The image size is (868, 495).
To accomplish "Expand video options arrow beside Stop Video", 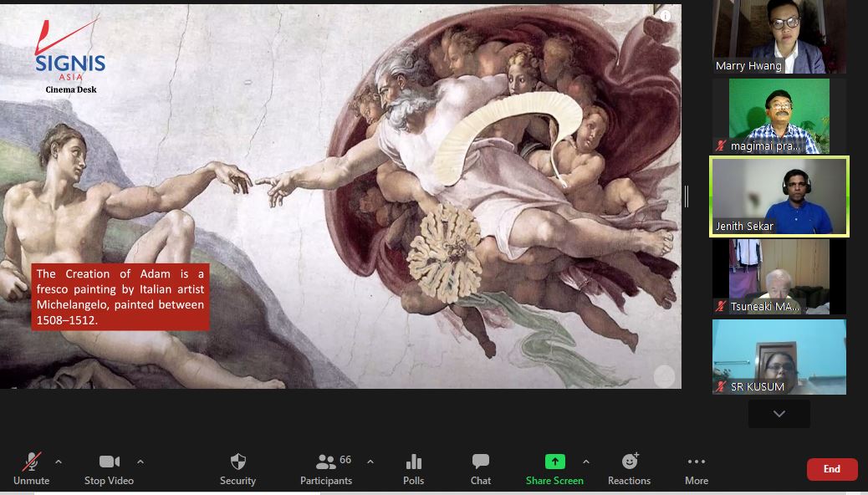I will coord(140,462).
